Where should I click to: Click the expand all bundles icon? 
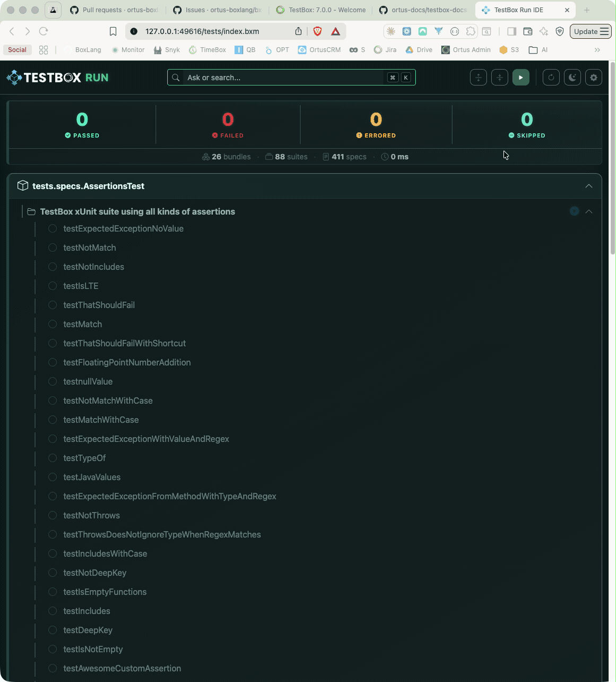click(478, 77)
